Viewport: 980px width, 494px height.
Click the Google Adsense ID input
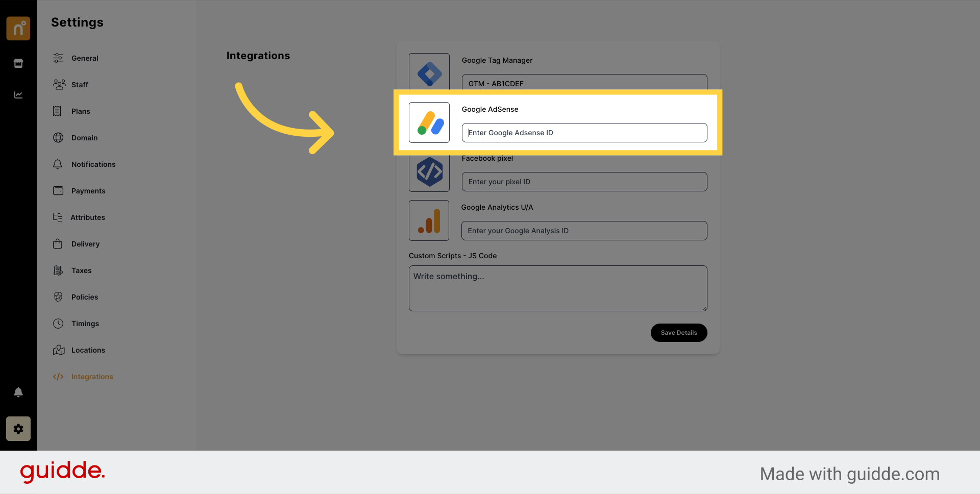(584, 133)
